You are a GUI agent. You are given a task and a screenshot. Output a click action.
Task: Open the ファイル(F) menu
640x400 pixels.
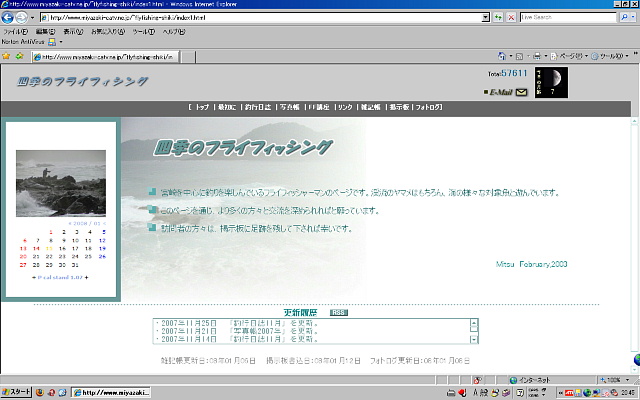tap(16, 31)
